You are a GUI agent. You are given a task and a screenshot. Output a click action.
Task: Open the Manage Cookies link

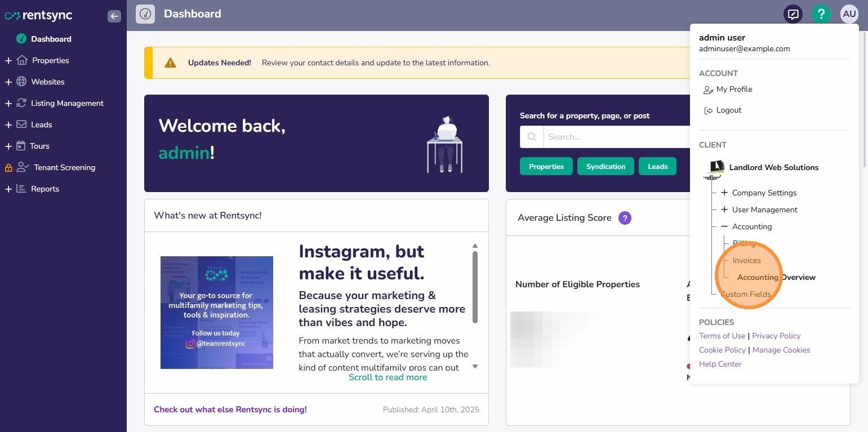coord(781,350)
